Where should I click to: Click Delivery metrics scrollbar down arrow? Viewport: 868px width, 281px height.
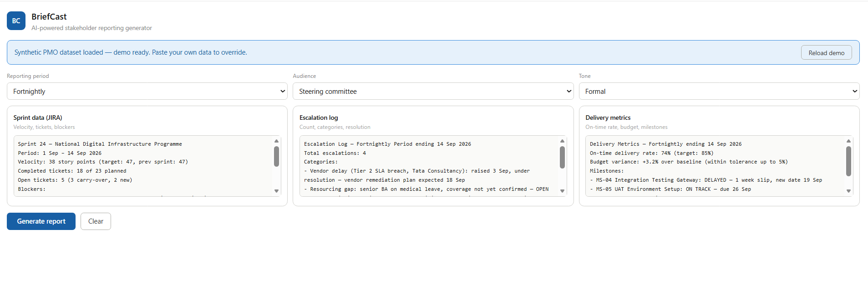pyautogui.click(x=848, y=191)
